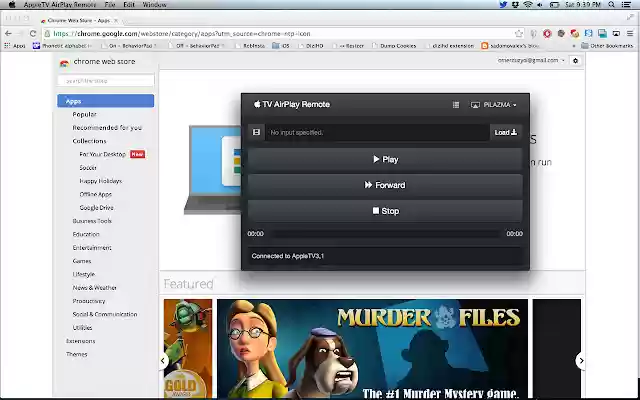Open the Edit menu
Screen dimensions: 640x400
click(x=129, y=4)
